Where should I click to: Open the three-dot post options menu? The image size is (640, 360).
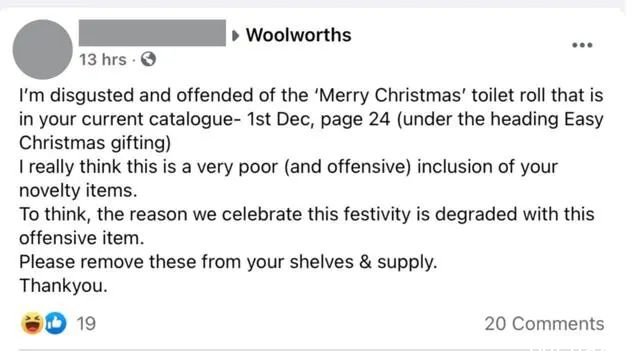582,45
